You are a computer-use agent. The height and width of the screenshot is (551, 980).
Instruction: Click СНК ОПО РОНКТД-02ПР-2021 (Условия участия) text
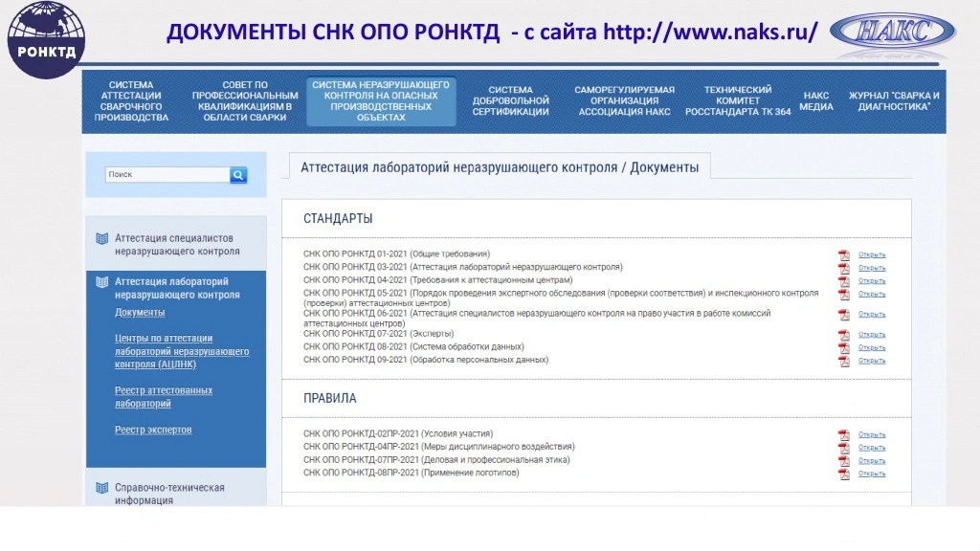pos(398,433)
